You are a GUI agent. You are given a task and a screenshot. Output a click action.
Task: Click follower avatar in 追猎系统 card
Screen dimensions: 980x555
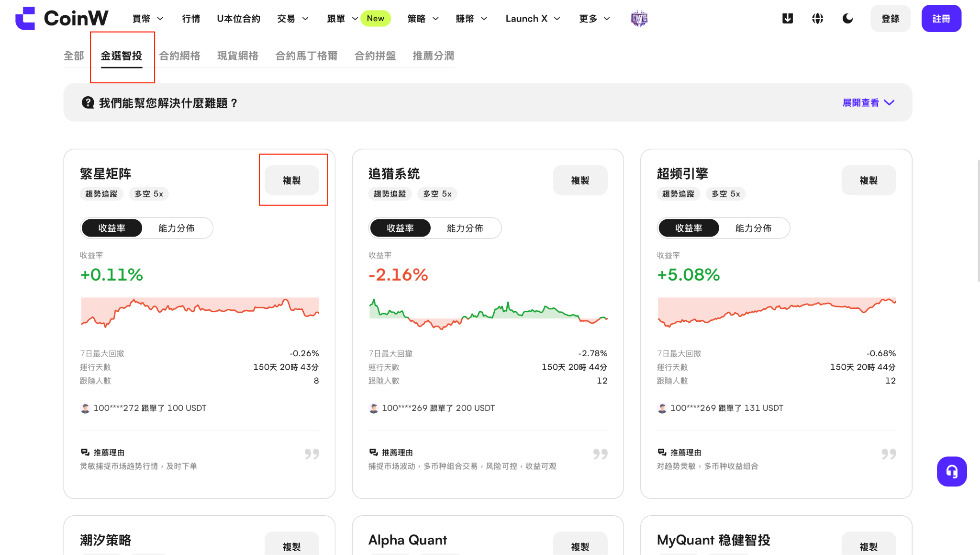click(x=374, y=408)
